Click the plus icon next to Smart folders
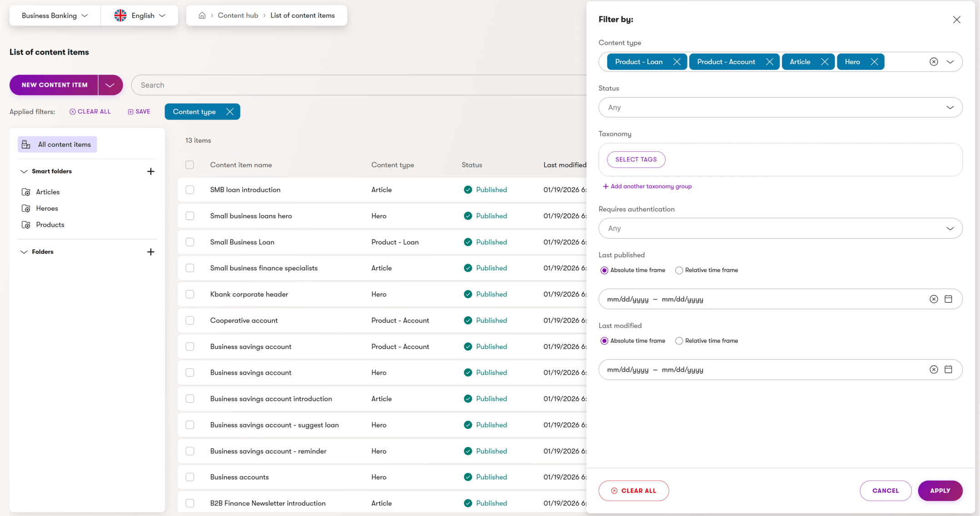The height and width of the screenshot is (516, 980). point(151,171)
